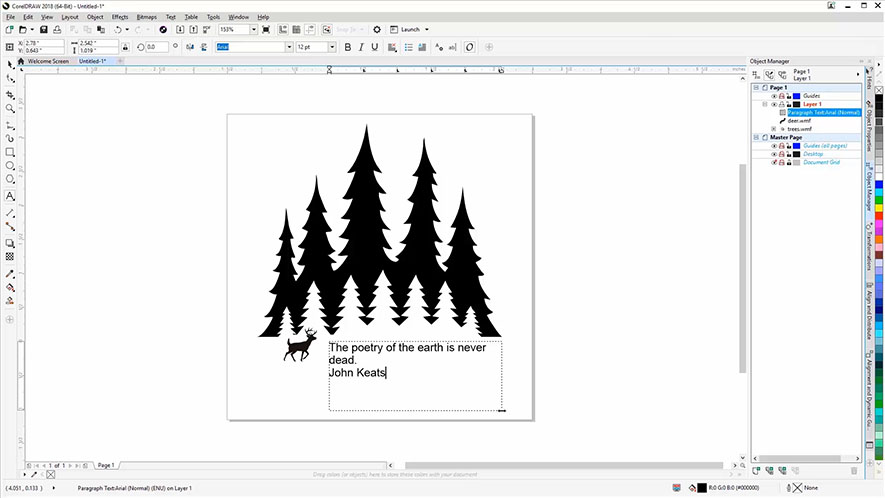Select the Text tool in the toolbox
The width and height of the screenshot is (885, 498).
point(10,196)
